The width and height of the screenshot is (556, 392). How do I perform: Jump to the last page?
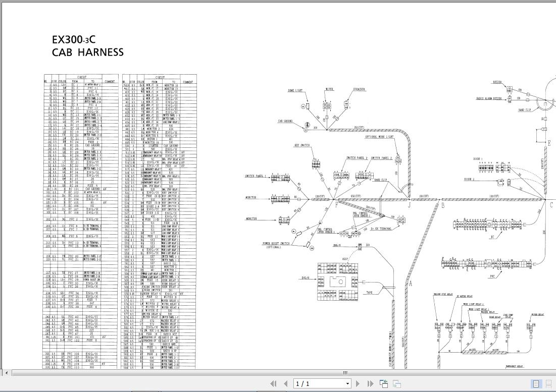coord(371,383)
